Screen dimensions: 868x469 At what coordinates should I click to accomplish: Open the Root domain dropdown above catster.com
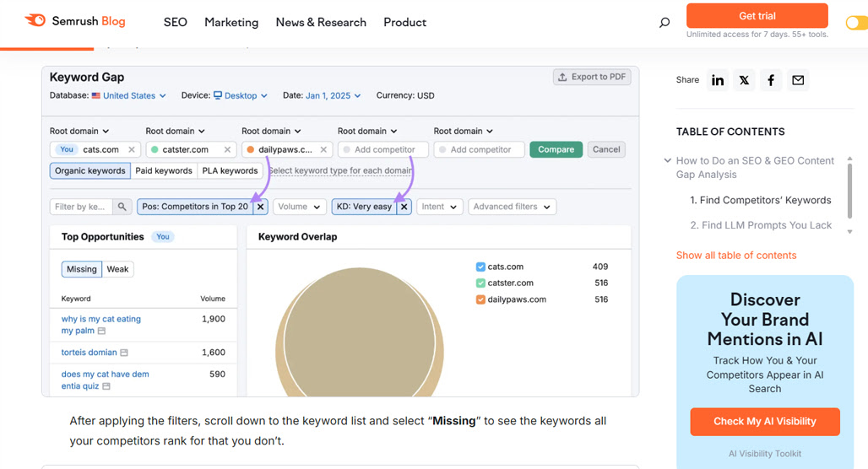tap(175, 131)
